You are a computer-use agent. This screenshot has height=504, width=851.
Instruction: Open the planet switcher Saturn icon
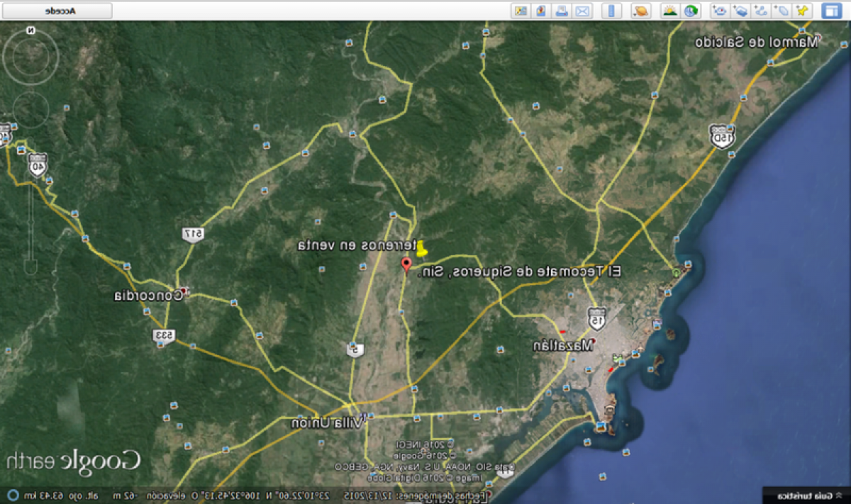[x=640, y=11]
